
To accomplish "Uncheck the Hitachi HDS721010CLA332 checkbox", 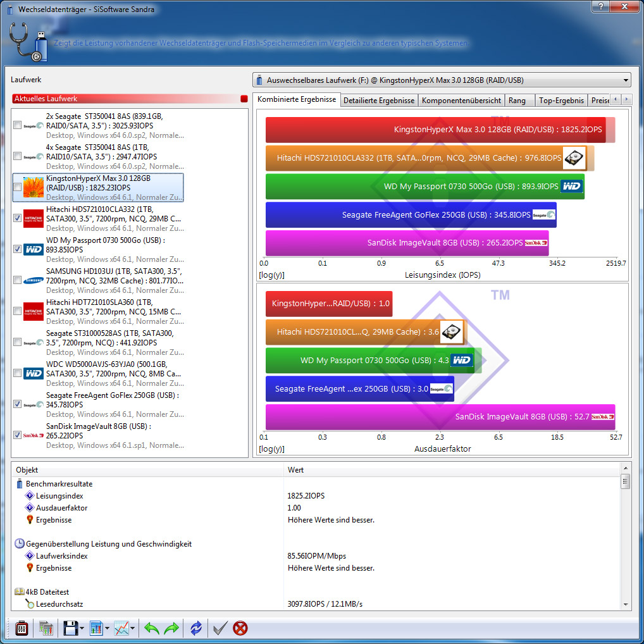I will (17, 218).
